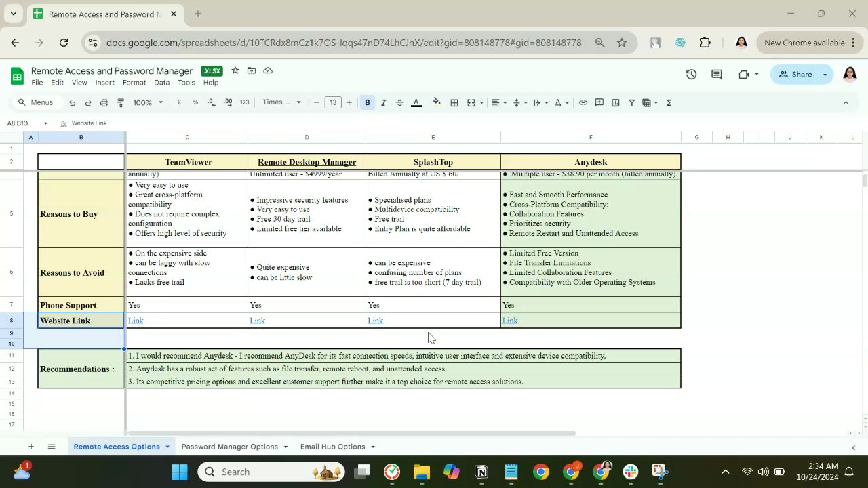Image resolution: width=868 pixels, height=488 pixels.
Task: Open the text color picker
Action: (416, 103)
